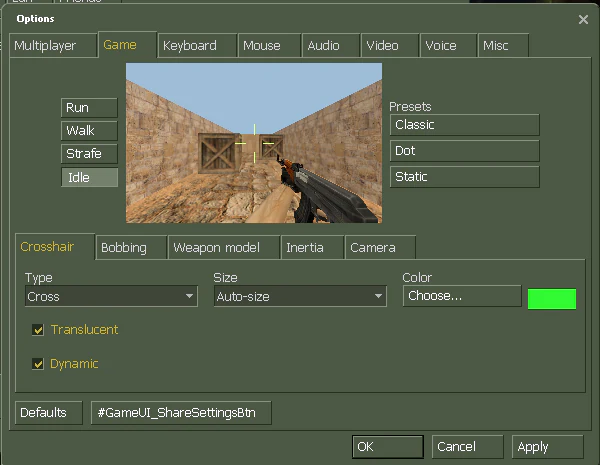The width and height of the screenshot is (600, 465).
Task: Toggle the Translucent checkbox
Action: tap(38, 330)
